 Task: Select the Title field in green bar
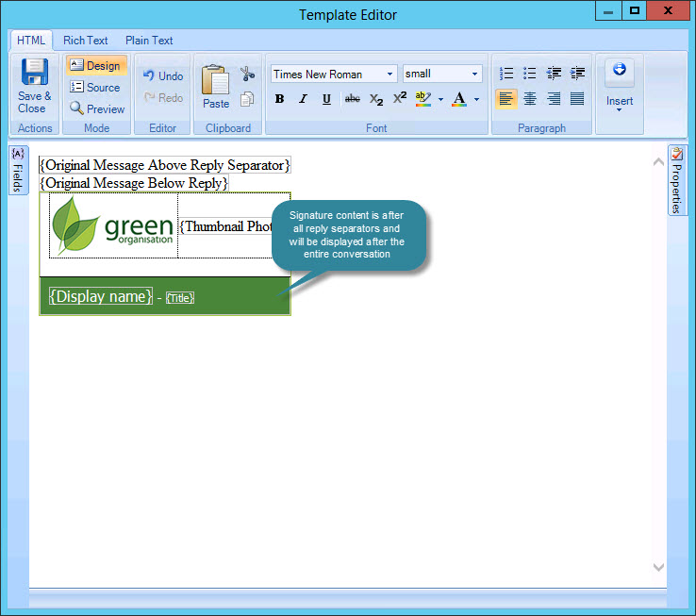(180, 298)
